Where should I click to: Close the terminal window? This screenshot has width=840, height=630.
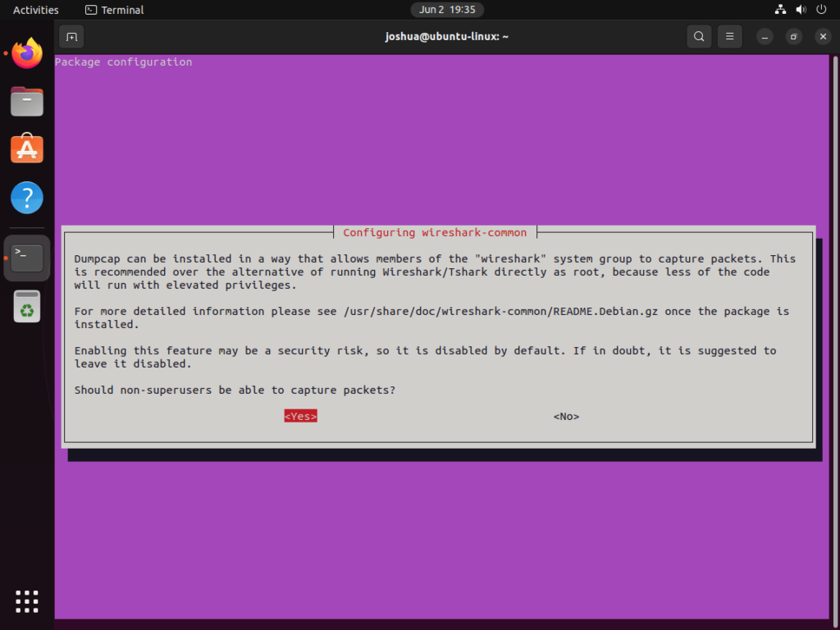click(824, 36)
